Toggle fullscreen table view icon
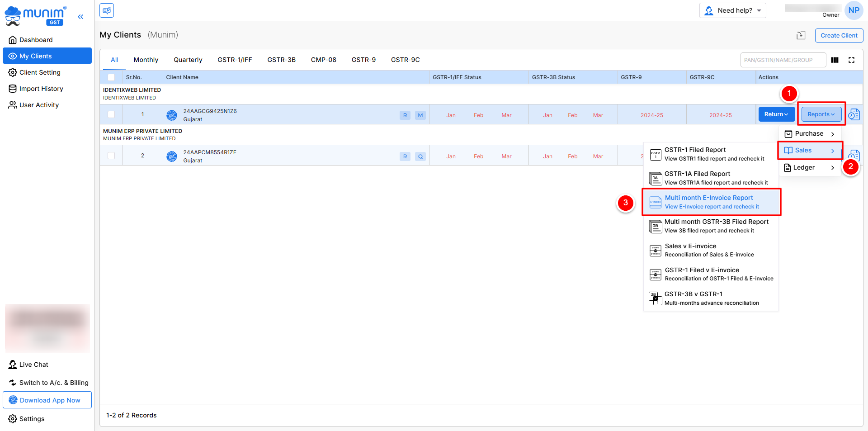 pos(851,60)
